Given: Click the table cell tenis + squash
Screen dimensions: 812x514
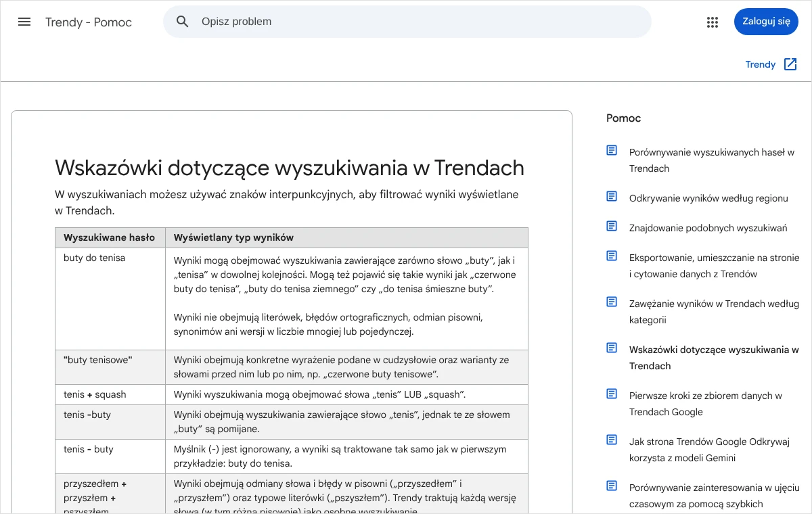Looking at the screenshot, I should coord(110,394).
